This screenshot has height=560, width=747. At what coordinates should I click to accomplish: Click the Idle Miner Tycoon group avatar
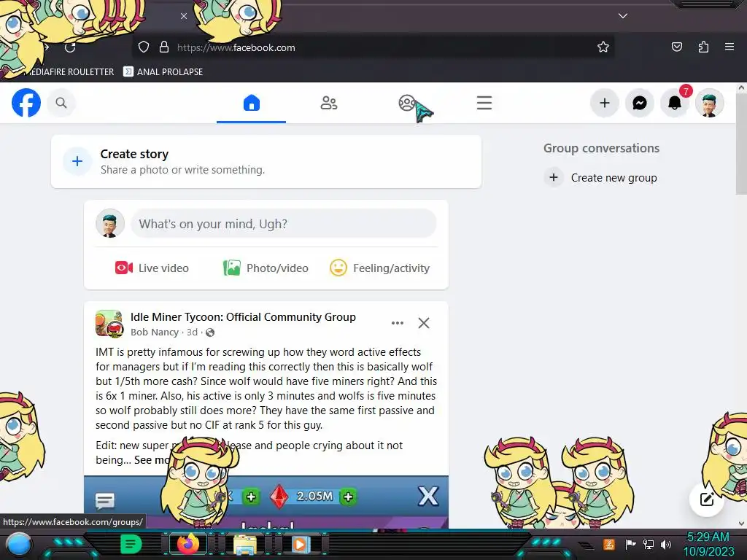click(109, 323)
